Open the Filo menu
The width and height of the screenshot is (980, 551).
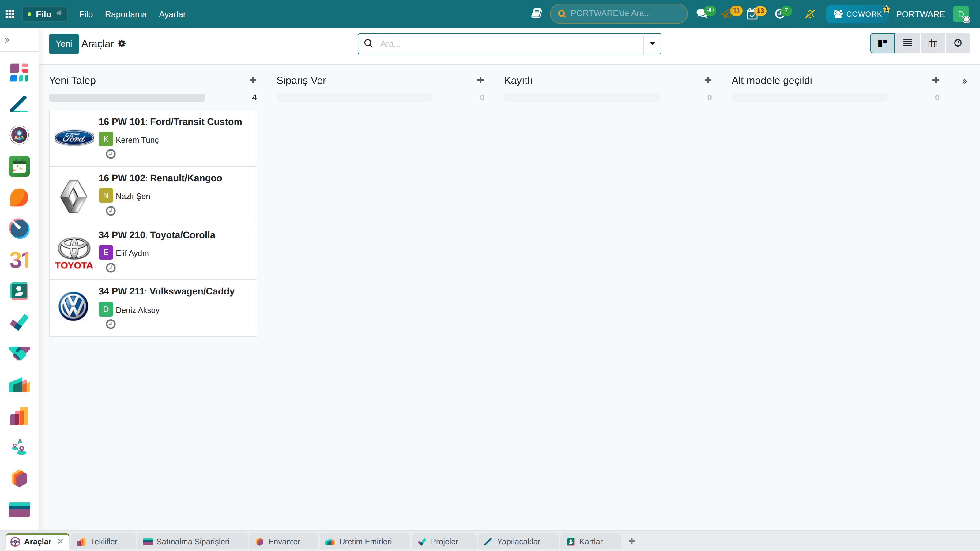coord(86,14)
